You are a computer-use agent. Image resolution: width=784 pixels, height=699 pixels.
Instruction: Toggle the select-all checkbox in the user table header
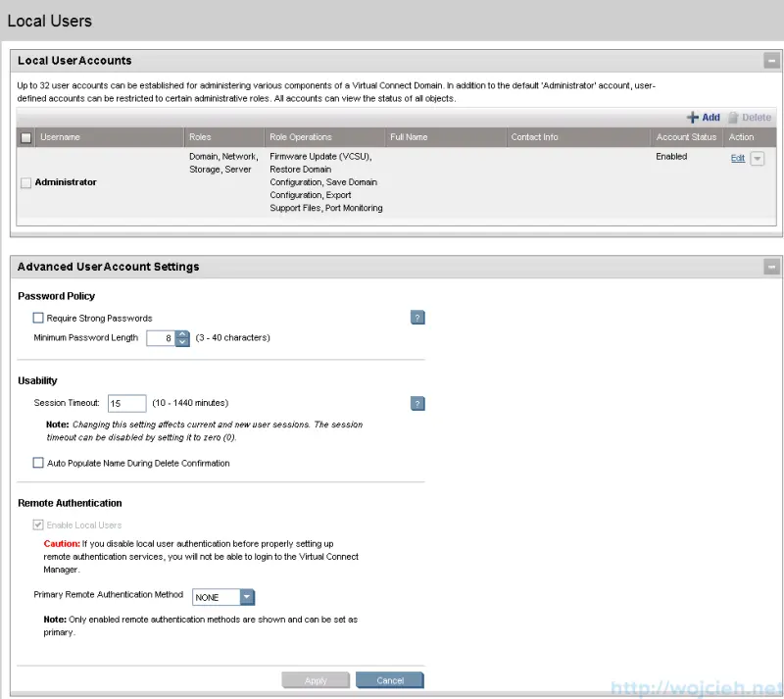(25, 137)
